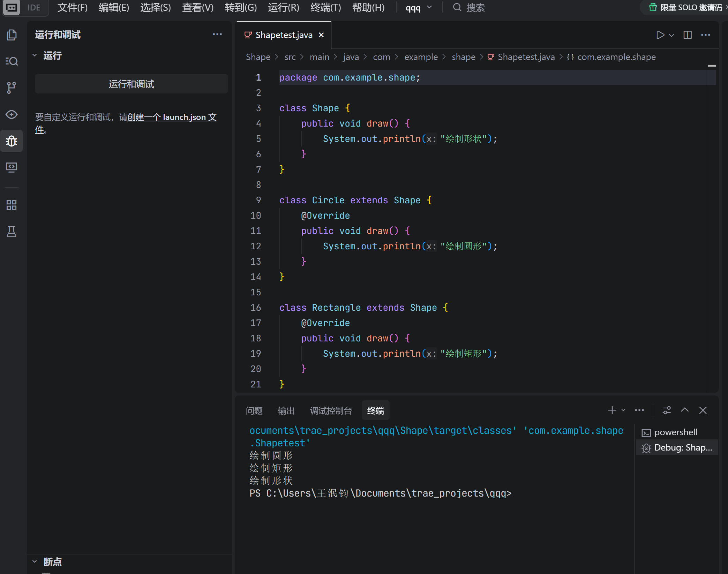Click the split editor icon
Viewport: 728px width, 574px height.
click(x=687, y=35)
